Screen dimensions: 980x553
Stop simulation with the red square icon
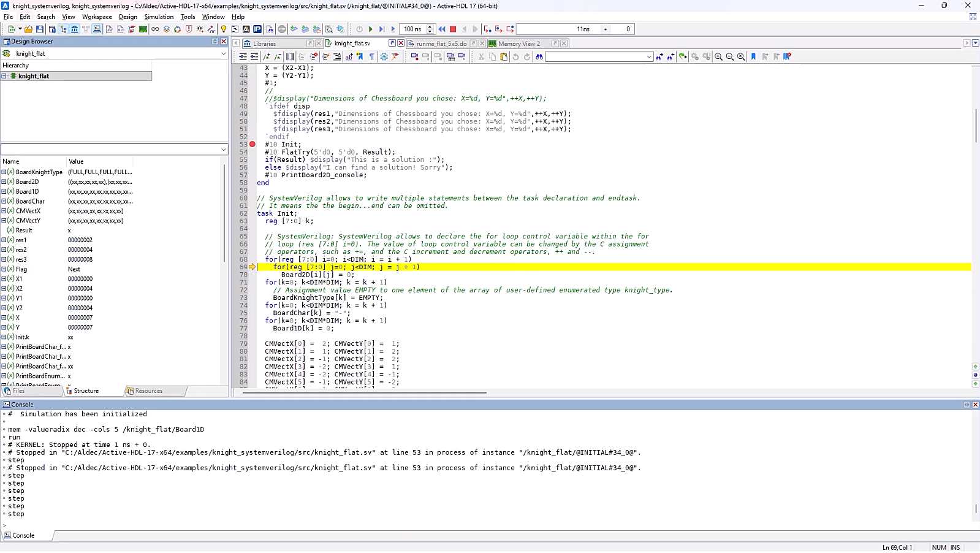coord(453,29)
